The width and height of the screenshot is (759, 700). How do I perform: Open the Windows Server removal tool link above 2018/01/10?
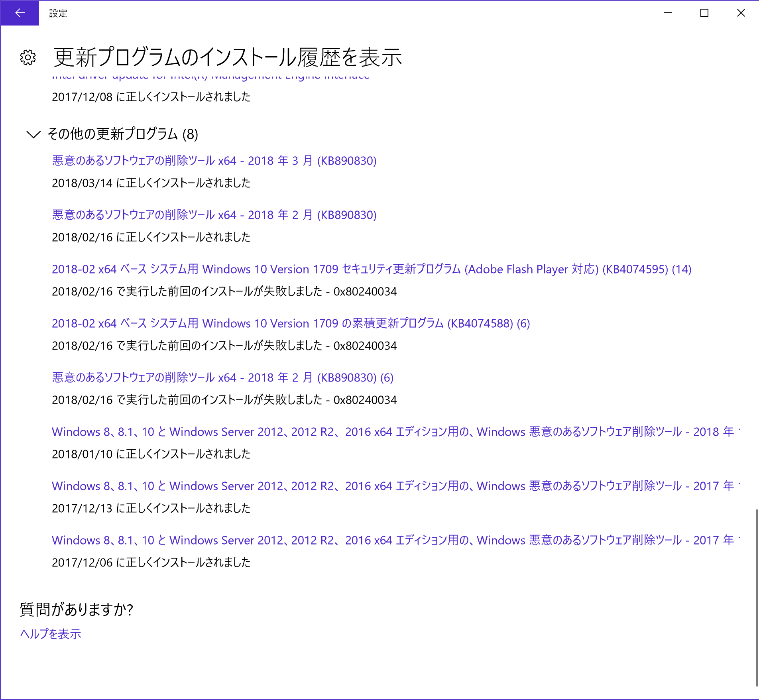click(x=396, y=432)
